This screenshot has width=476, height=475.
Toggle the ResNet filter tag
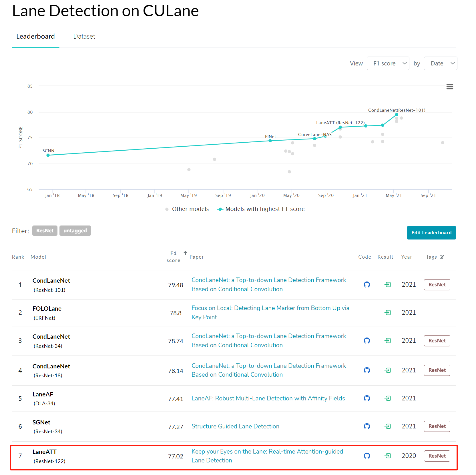tap(45, 231)
